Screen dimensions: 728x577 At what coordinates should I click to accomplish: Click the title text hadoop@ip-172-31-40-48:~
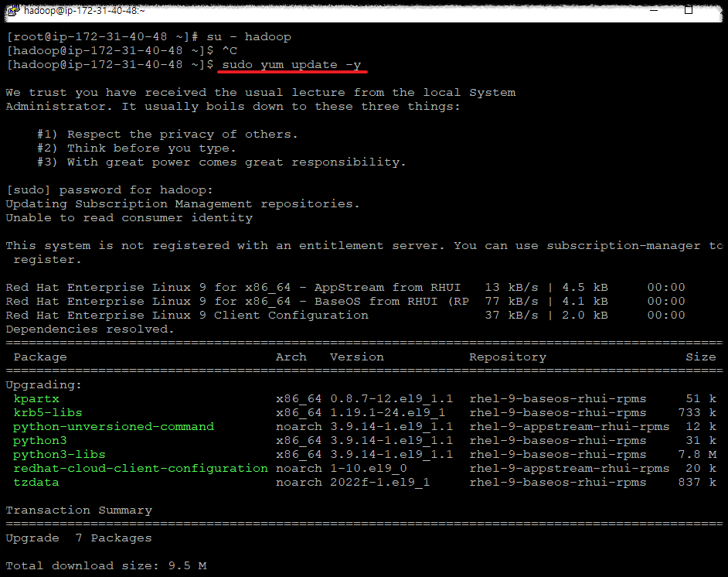coord(84,10)
